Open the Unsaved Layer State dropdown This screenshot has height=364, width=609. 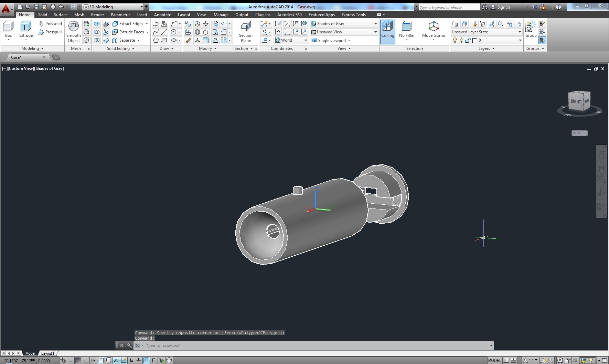(487, 32)
